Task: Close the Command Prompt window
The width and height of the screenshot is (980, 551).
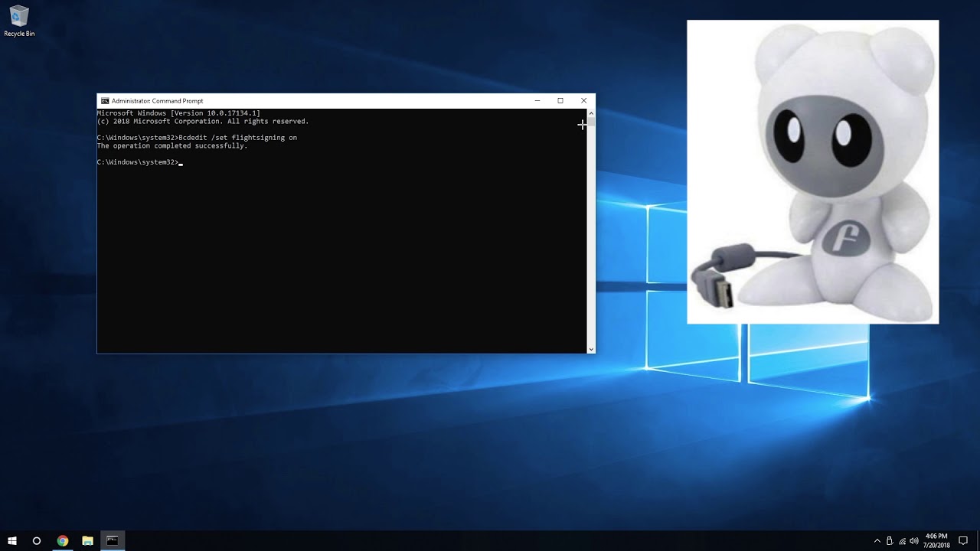Action: pyautogui.click(x=583, y=100)
